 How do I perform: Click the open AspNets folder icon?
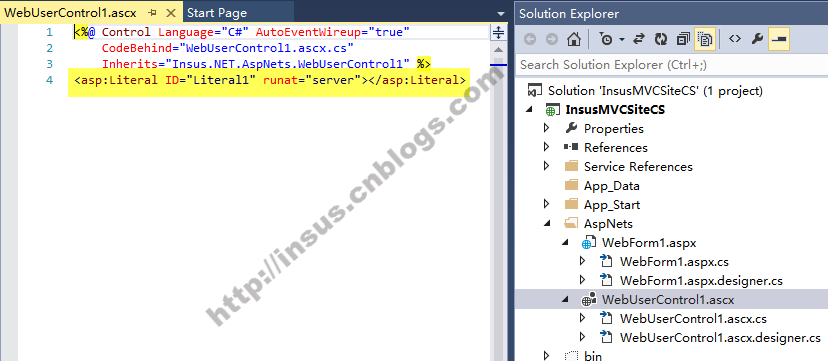[x=571, y=223]
